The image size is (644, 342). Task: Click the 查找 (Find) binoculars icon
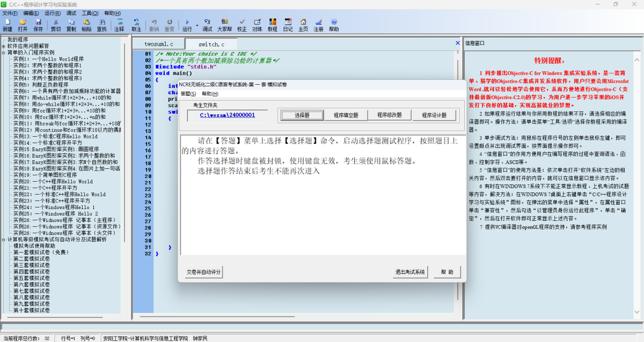(x=101, y=25)
